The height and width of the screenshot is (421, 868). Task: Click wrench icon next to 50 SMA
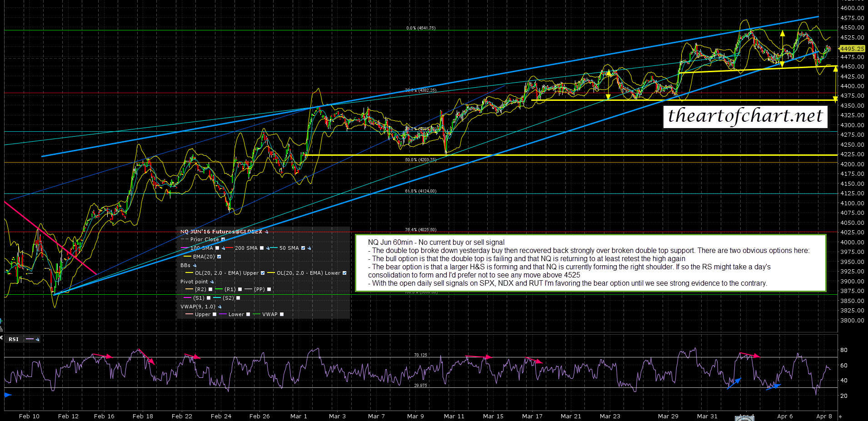[309, 248]
